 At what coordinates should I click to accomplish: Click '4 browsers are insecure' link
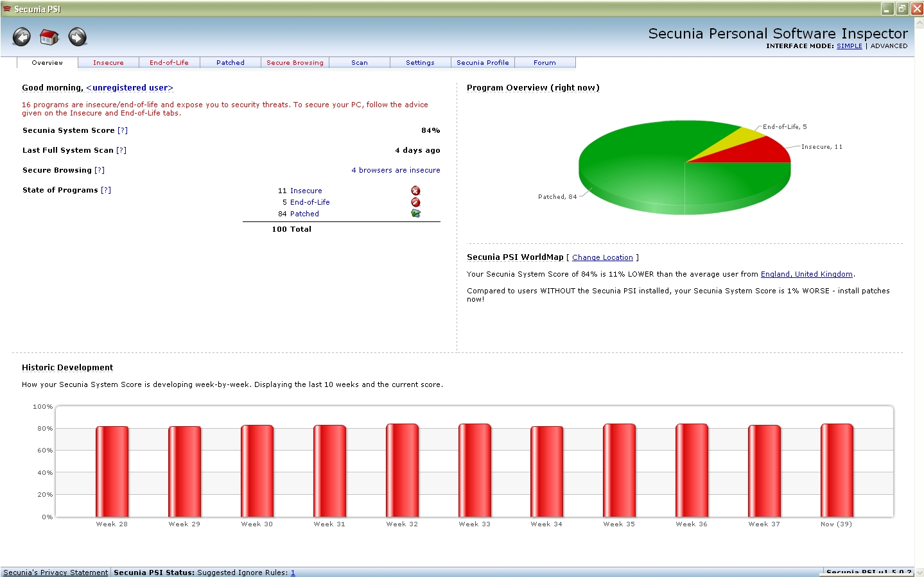coord(396,170)
